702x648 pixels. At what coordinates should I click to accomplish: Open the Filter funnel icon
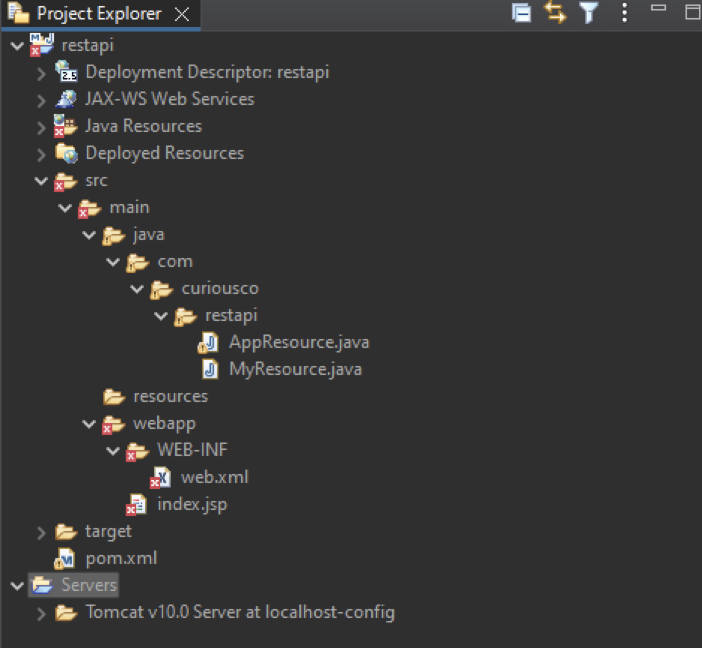(589, 13)
